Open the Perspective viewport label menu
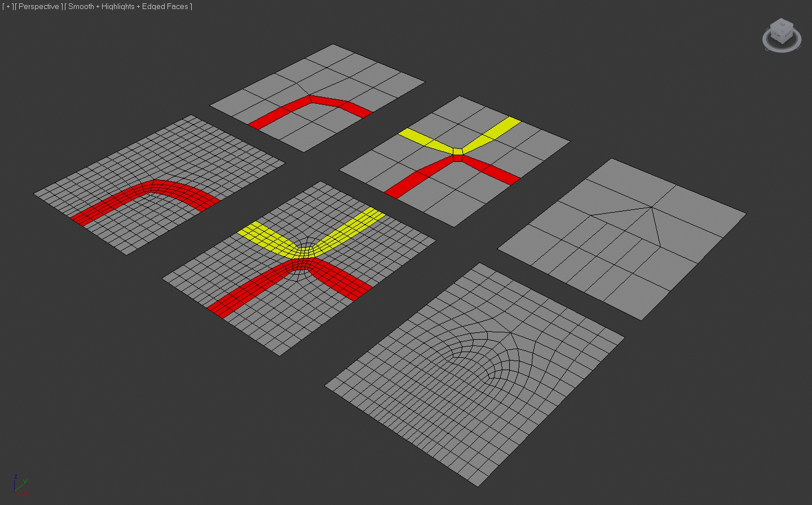 coord(38,7)
